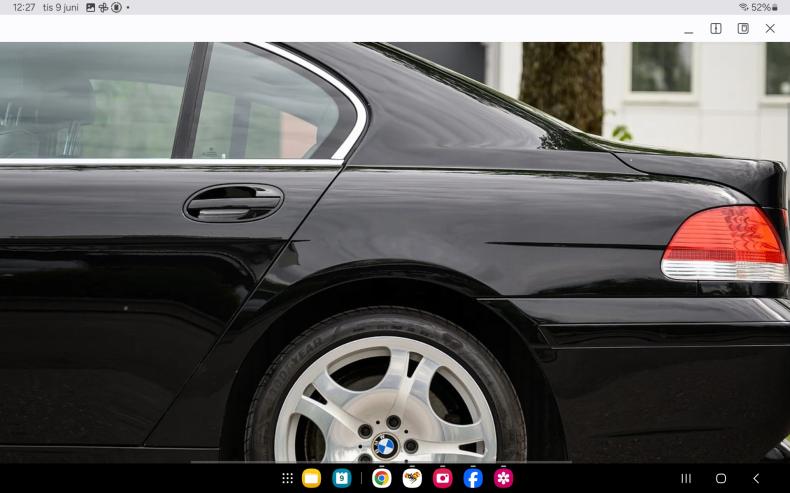
Task: Tap the back navigation arrow
Action: pyautogui.click(x=756, y=478)
